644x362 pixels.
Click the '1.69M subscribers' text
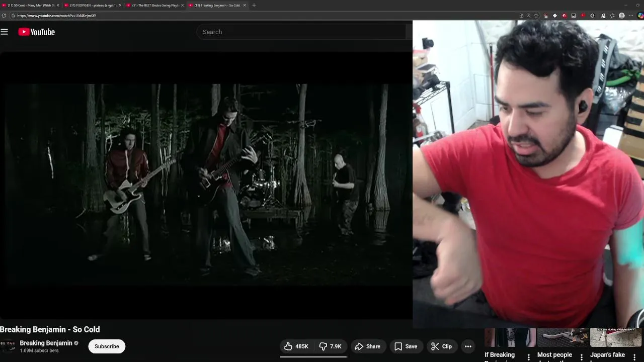click(x=39, y=351)
